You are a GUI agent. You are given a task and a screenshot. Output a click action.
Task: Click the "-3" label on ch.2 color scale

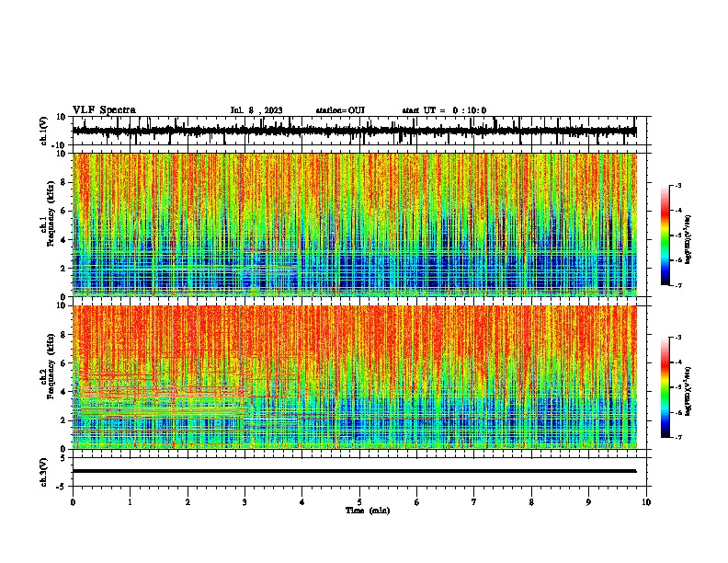coord(677,338)
